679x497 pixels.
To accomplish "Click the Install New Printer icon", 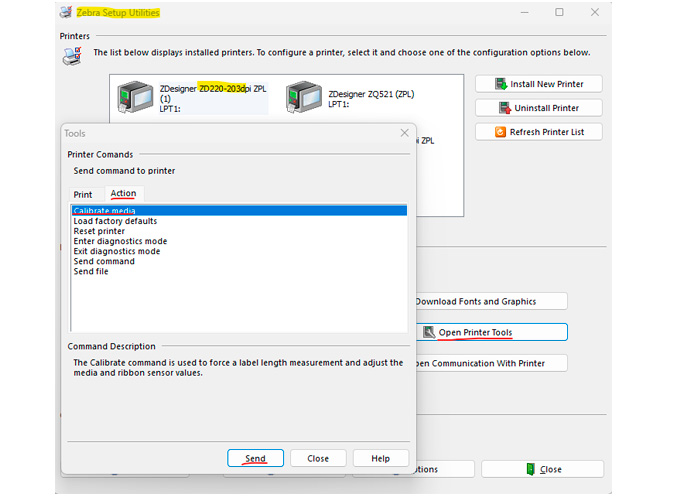I will tap(501, 84).
